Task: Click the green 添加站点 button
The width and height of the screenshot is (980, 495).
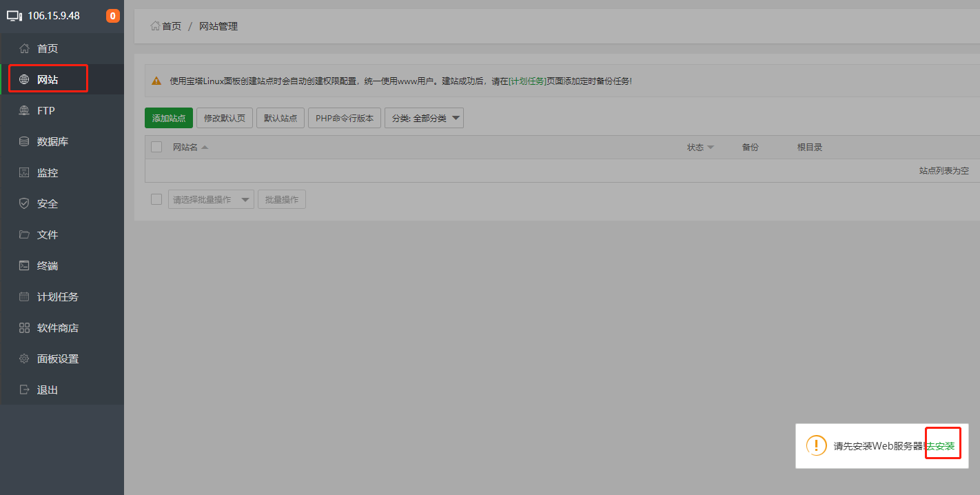Action: tap(169, 118)
